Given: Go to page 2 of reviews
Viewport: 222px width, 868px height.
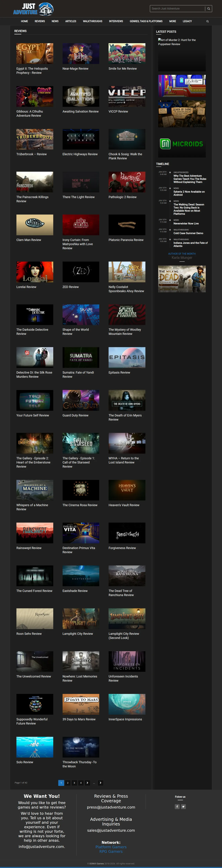Looking at the screenshot, I should 68,783.
